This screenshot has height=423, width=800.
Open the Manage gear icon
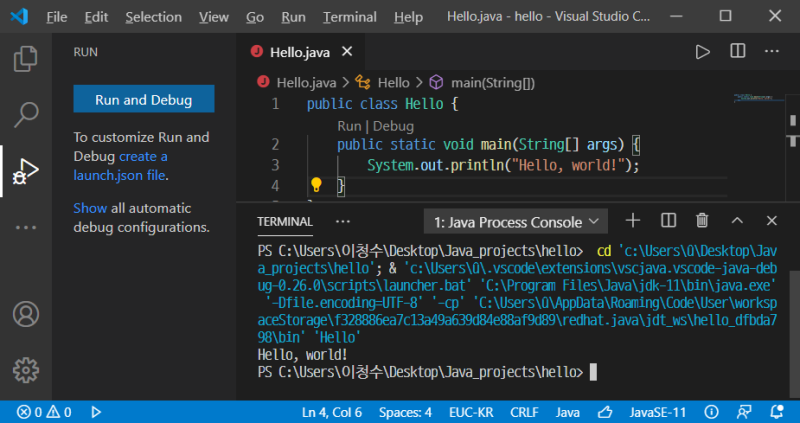[25, 368]
